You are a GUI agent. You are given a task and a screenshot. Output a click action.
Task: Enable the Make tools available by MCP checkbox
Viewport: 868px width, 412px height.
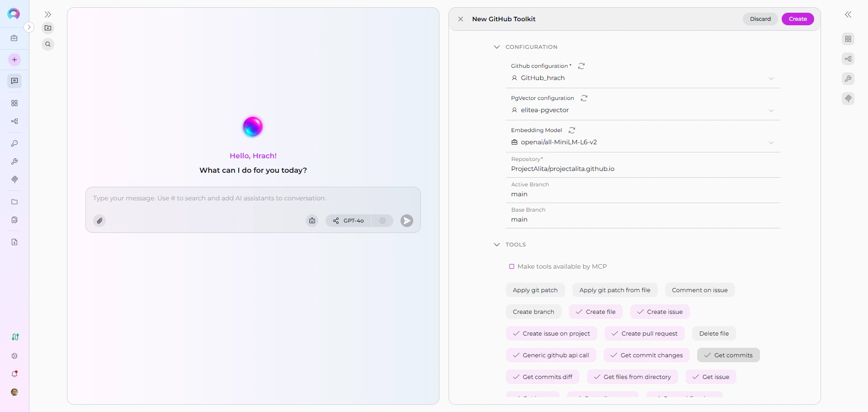point(512,266)
